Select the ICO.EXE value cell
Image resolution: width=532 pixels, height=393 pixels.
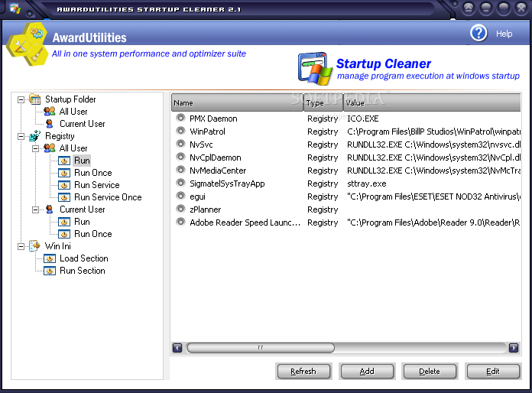[x=363, y=119]
